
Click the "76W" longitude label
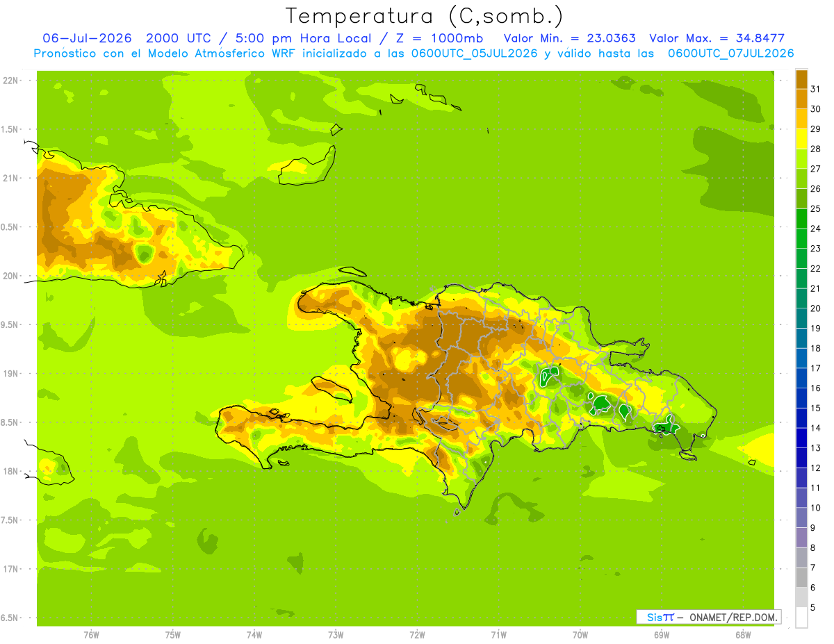point(91,635)
